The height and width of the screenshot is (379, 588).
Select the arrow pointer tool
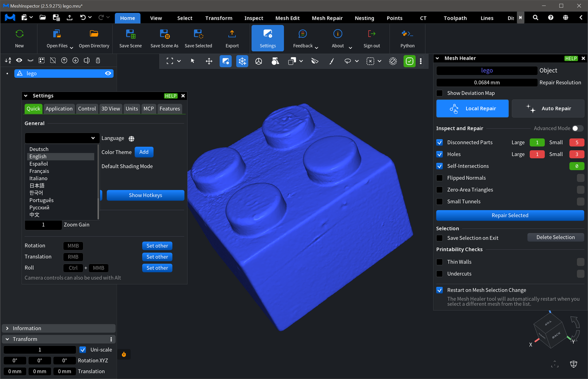coord(192,61)
